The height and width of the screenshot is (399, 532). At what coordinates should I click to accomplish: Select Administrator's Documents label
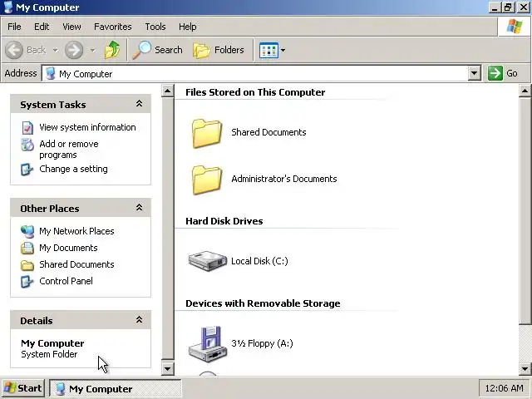pos(284,179)
